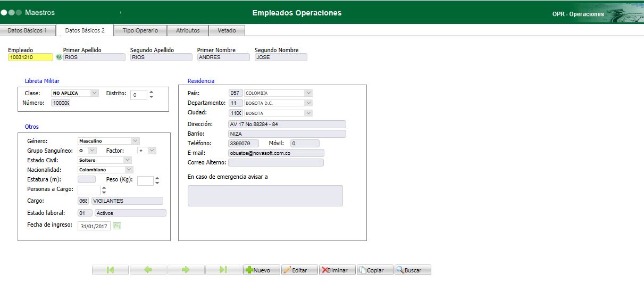Image resolution: width=644 pixels, height=299 pixels.
Task: Decrease the Distrito spinner value
Action: tap(151, 97)
